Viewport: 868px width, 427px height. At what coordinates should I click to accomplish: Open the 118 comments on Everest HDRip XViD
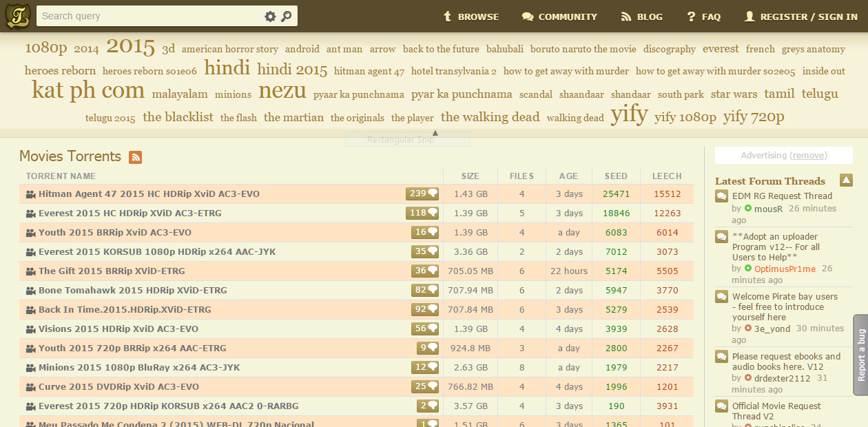click(x=422, y=213)
